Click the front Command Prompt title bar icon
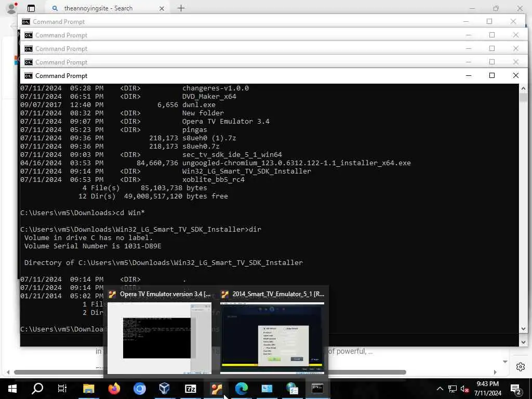The image size is (532, 399). click(x=29, y=76)
